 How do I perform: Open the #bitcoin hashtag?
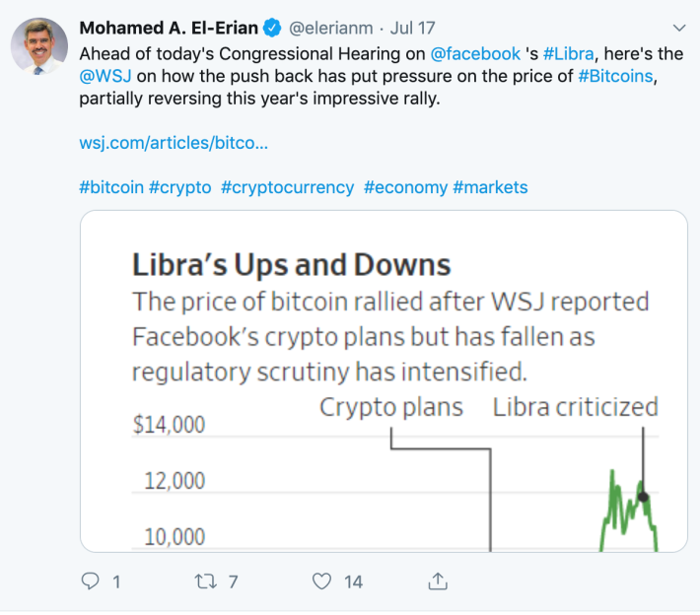111,187
